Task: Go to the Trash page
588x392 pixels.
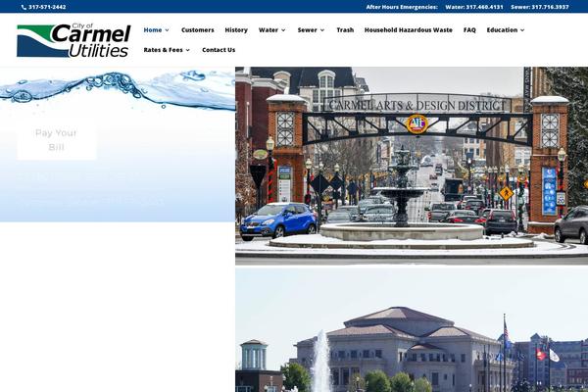Action: (345, 30)
